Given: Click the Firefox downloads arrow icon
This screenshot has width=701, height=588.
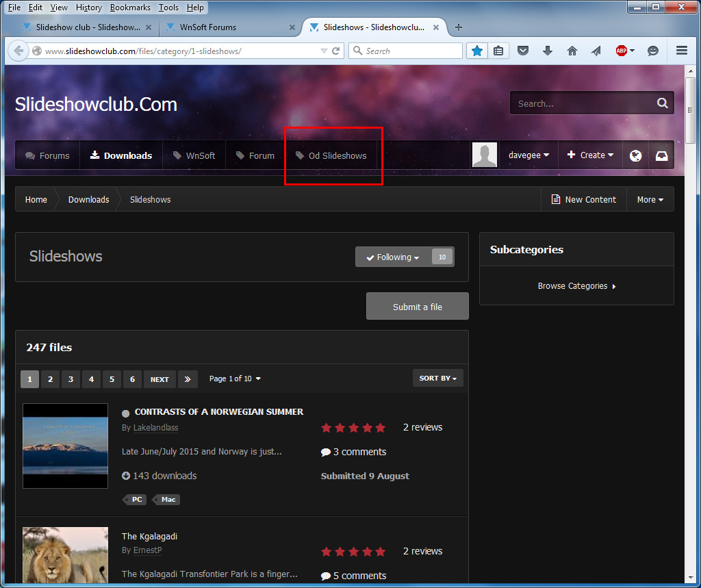Looking at the screenshot, I should click(x=548, y=51).
